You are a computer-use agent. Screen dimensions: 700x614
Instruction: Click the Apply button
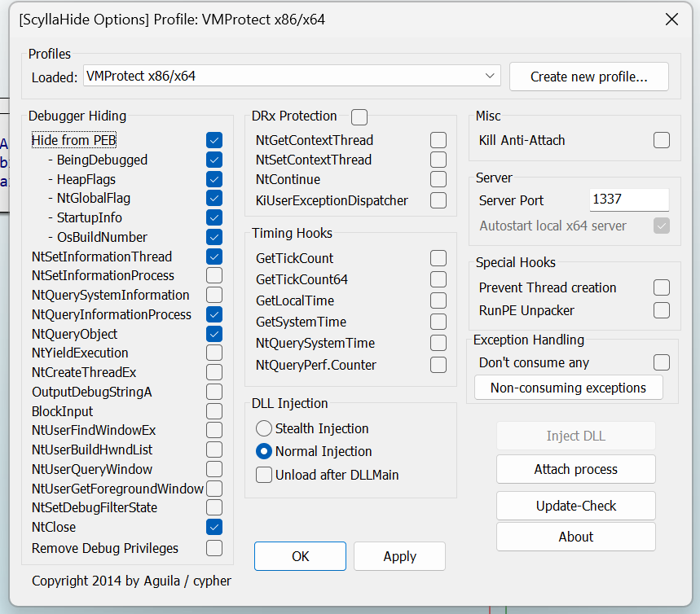tap(399, 556)
